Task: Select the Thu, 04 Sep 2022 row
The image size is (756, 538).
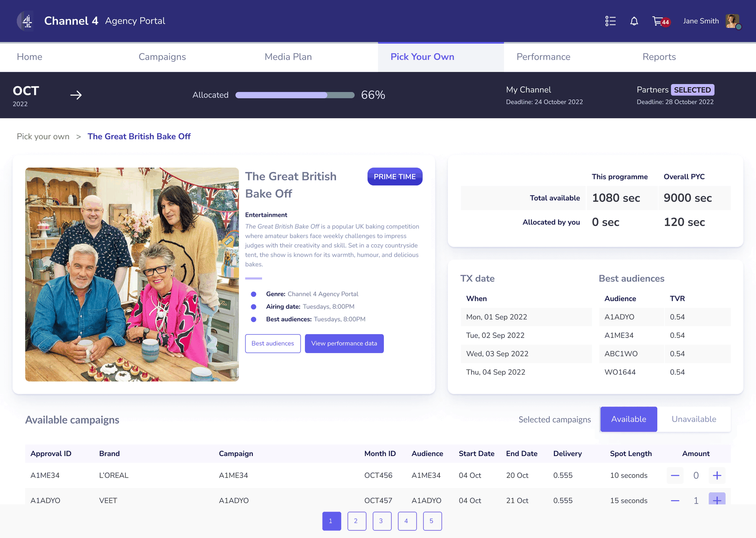Action: coord(526,372)
